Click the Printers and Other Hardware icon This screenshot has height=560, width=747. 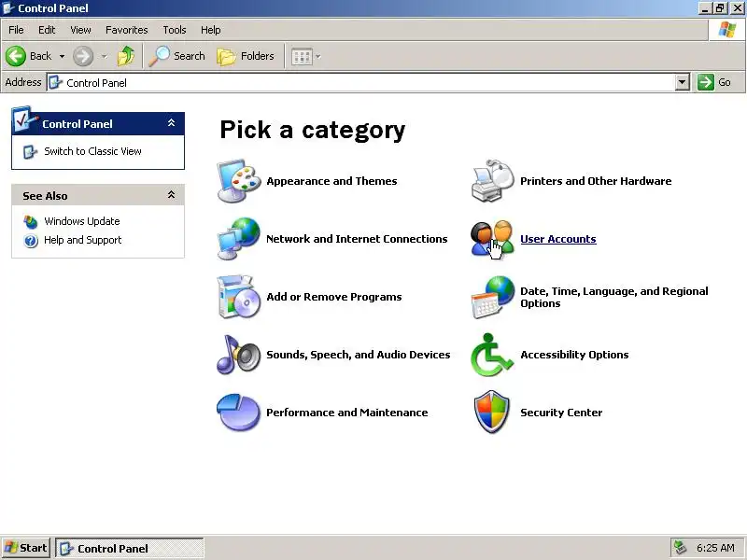[493, 181]
